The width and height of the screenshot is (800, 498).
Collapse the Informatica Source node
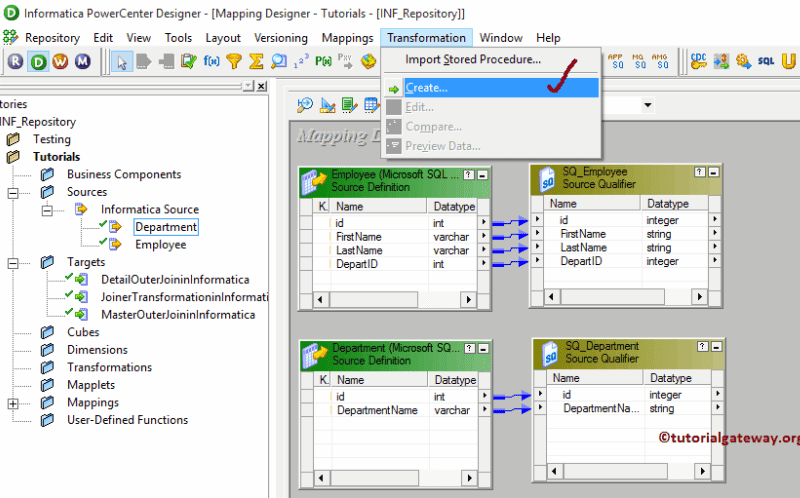47,210
